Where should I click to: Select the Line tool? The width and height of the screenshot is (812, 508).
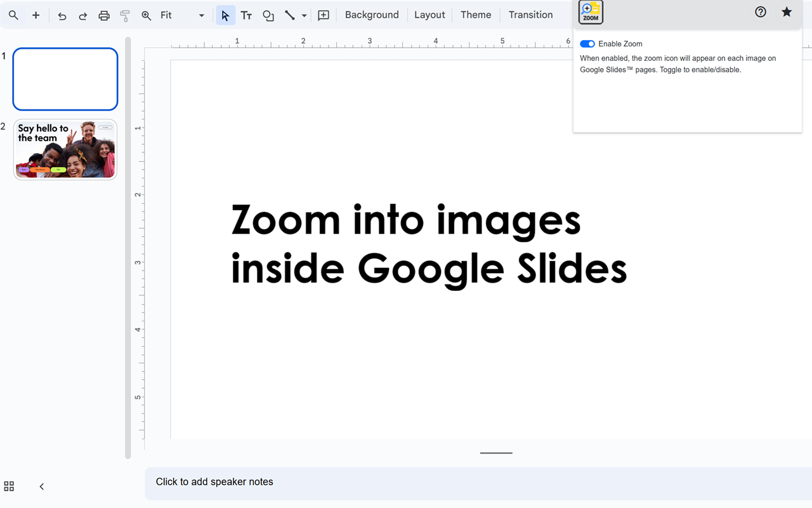[290, 15]
